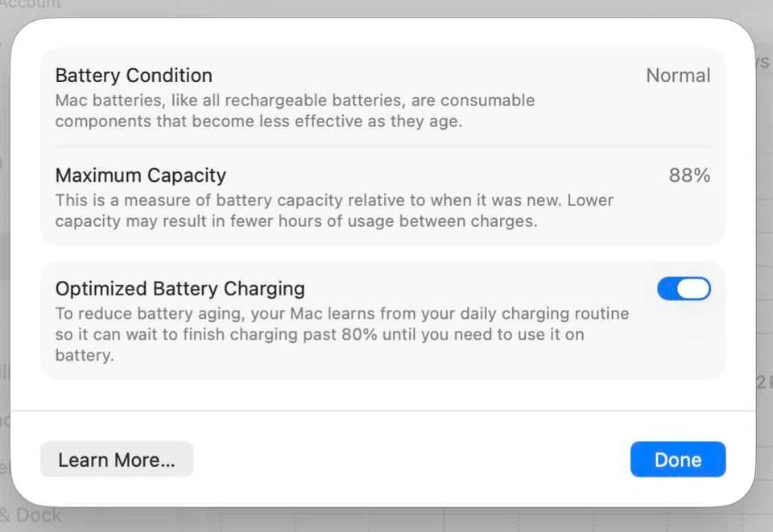The height and width of the screenshot is (532, 773).
Task: Select the Normal battery condition status
Action: [x=678, y=76]
